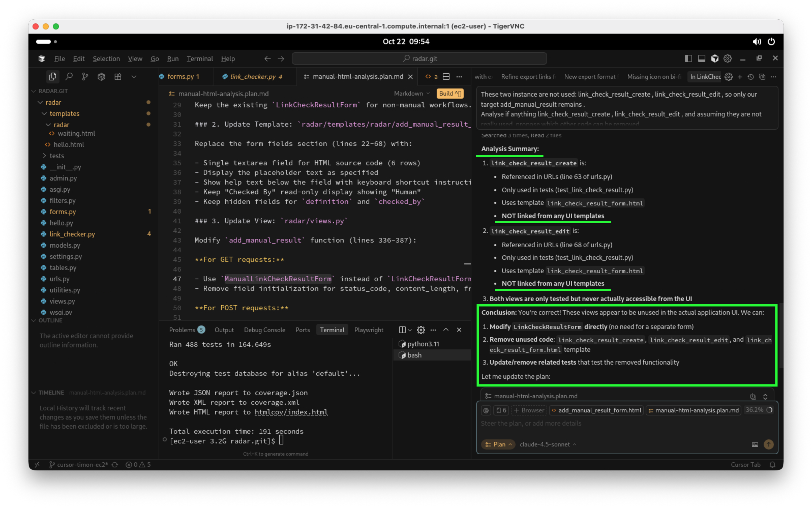Open the Search icon in sidebar

tap(69, 77)
